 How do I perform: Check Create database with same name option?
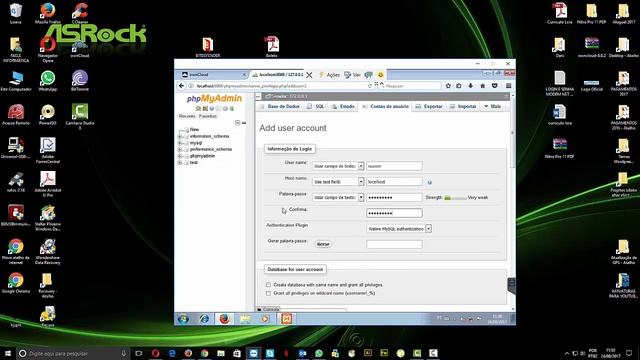pos(268,285)
